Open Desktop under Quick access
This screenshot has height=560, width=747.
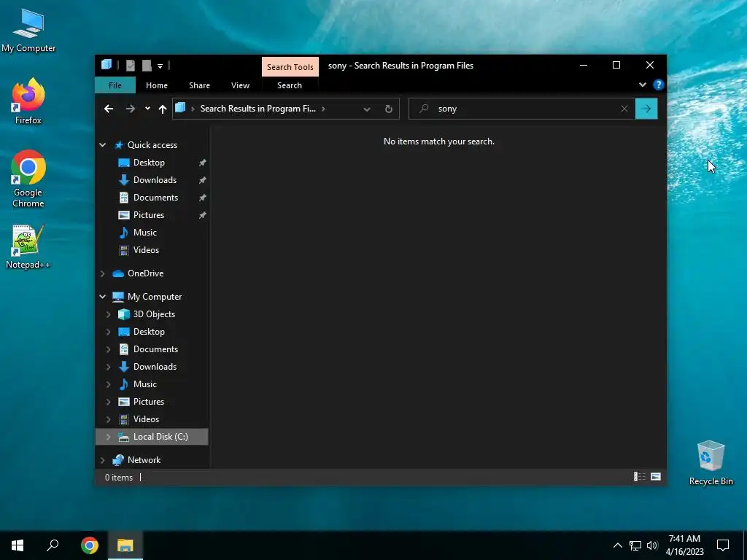pyautogui.click(x=149, y=163)
